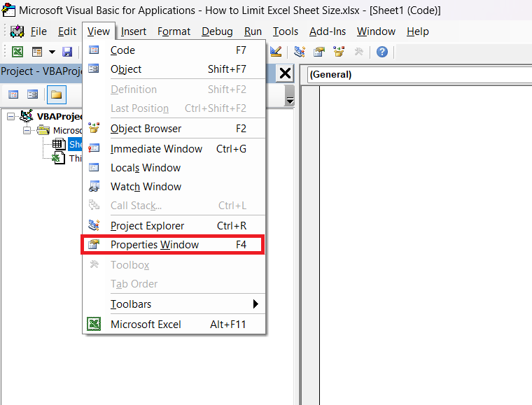This screenshot has height=405, width=532.
Task: Open the Window menu
Action: coord(376,31)
